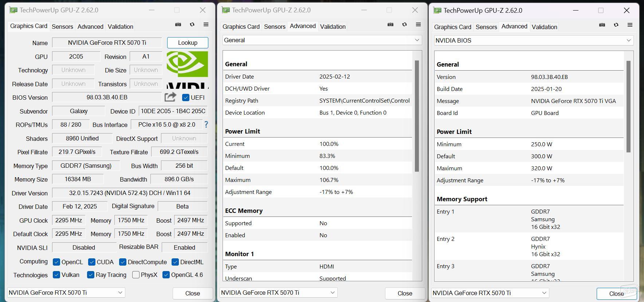The width and height of the screenshot is (644, 302).
Task: Click the refresh icon in left window
Action: tap(192, 25)
